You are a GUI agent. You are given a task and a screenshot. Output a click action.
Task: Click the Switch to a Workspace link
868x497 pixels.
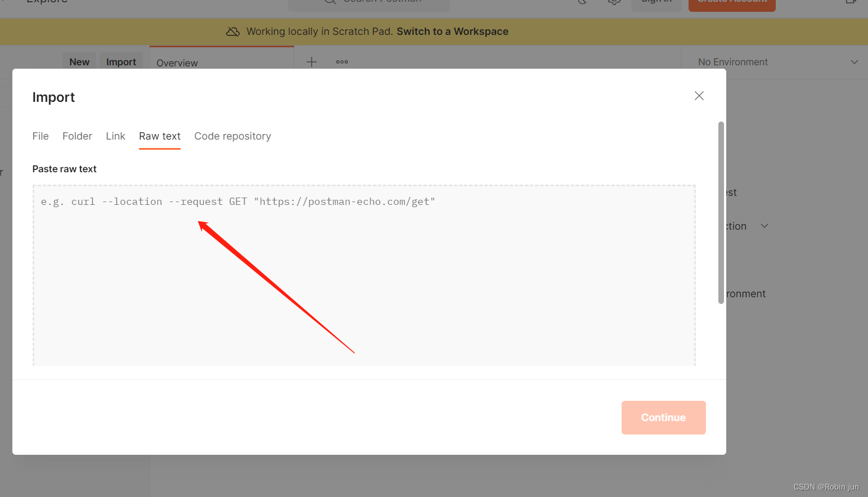452,32
